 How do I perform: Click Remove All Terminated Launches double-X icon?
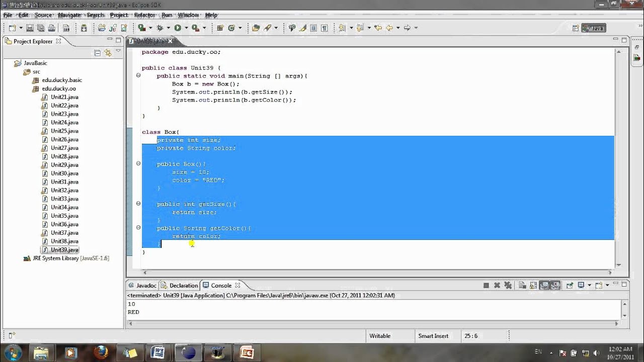(x=508, y=286)
